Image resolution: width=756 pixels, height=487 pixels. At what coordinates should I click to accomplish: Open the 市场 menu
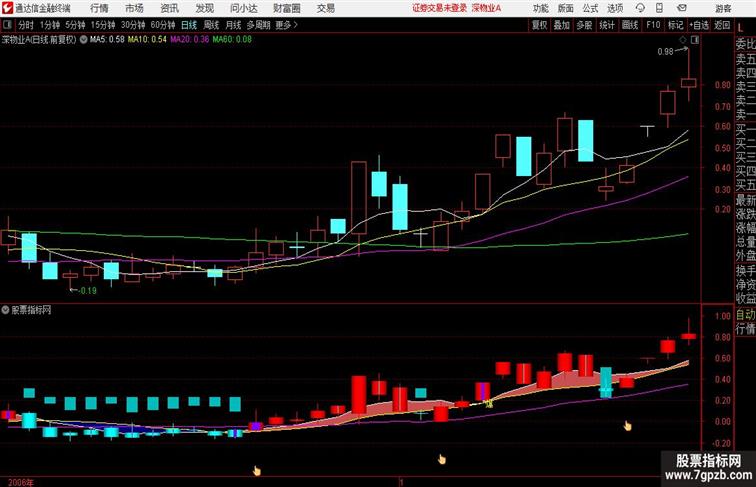(134, 8)
